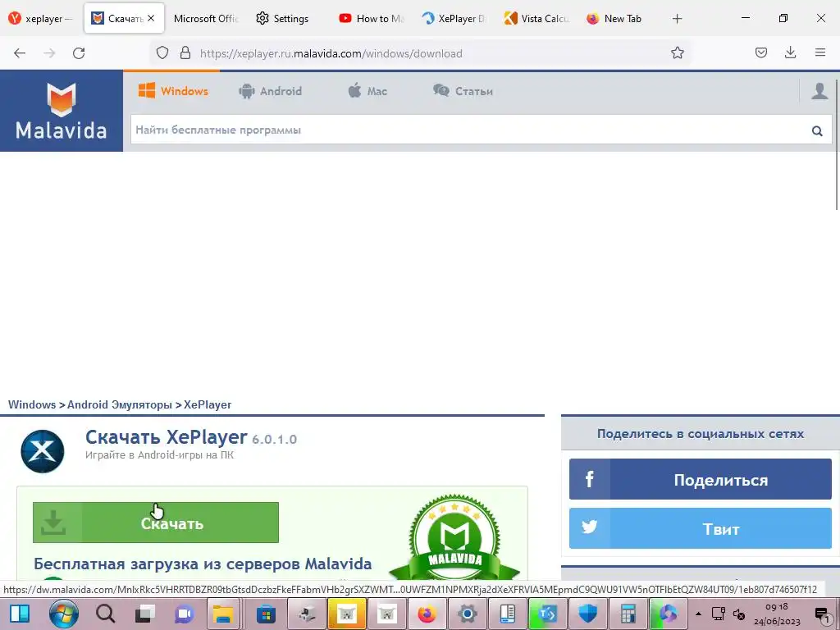Click Бесплатная загрузка из серверов Malavida text
Image resolution: width=840 pixels, height=630 pixels.
click(203, 564)
